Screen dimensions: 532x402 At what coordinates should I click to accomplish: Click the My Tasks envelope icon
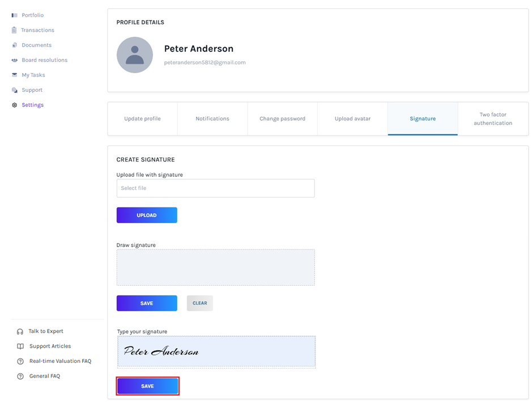tap(14, 75)
